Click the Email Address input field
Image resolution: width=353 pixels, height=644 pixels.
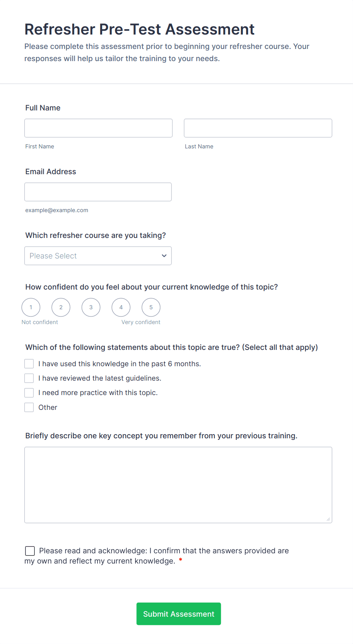(98, 192)
